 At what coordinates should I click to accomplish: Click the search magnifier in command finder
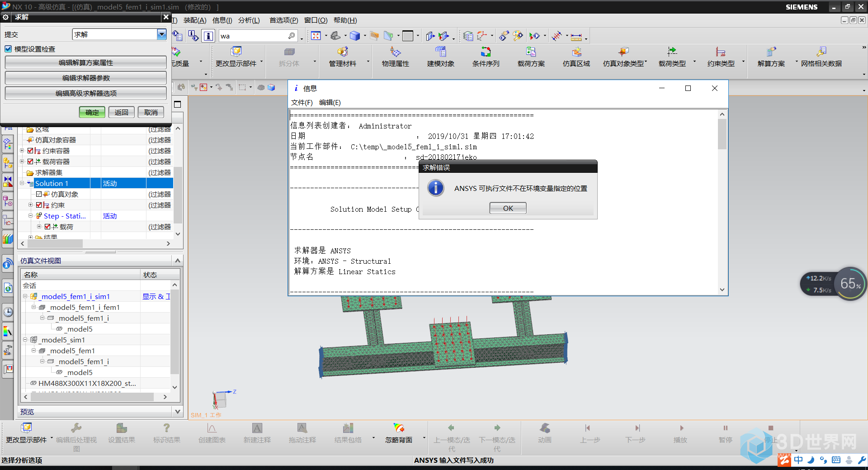pyautogui.click(x=292, y=36)
